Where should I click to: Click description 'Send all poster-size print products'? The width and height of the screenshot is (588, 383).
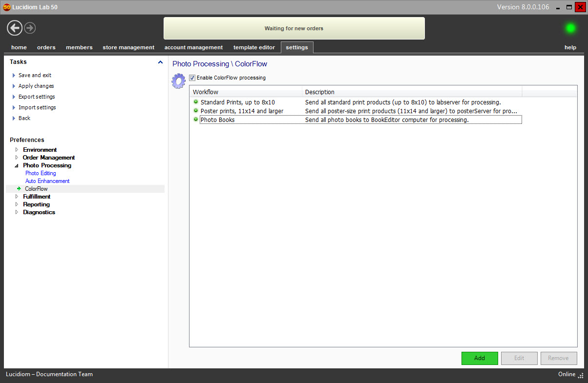pos(411,111)
